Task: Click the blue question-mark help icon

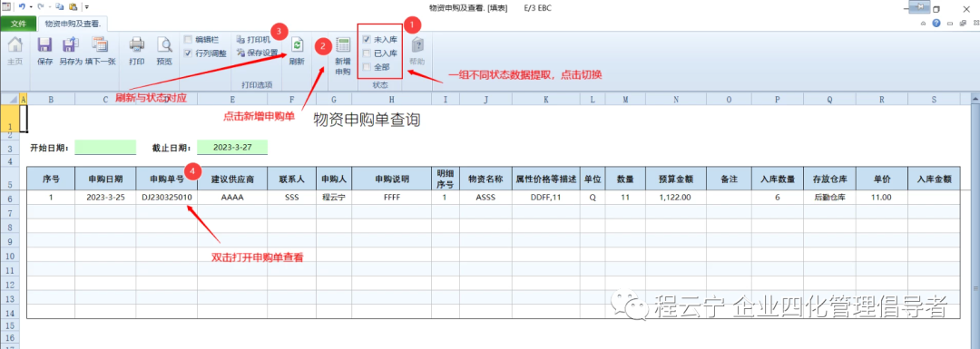Action: [x=936, y=23]
